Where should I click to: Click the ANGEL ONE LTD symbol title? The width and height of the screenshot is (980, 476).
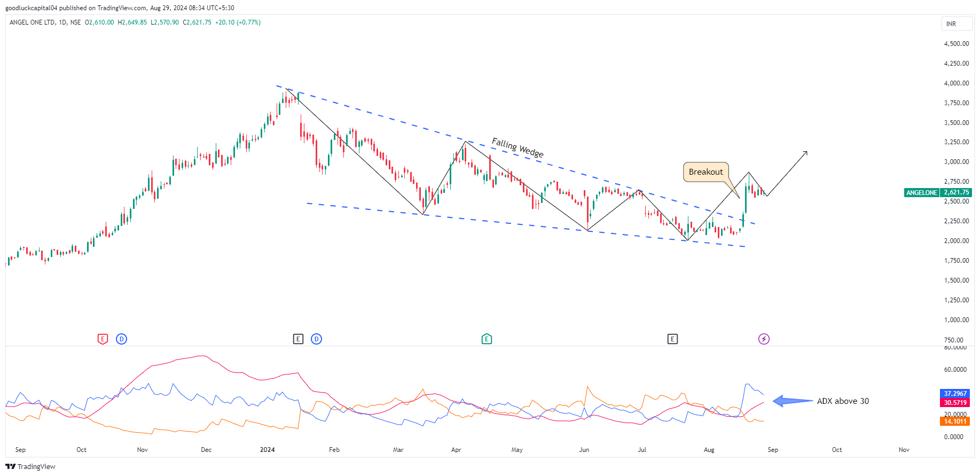[x=32, y=22]
